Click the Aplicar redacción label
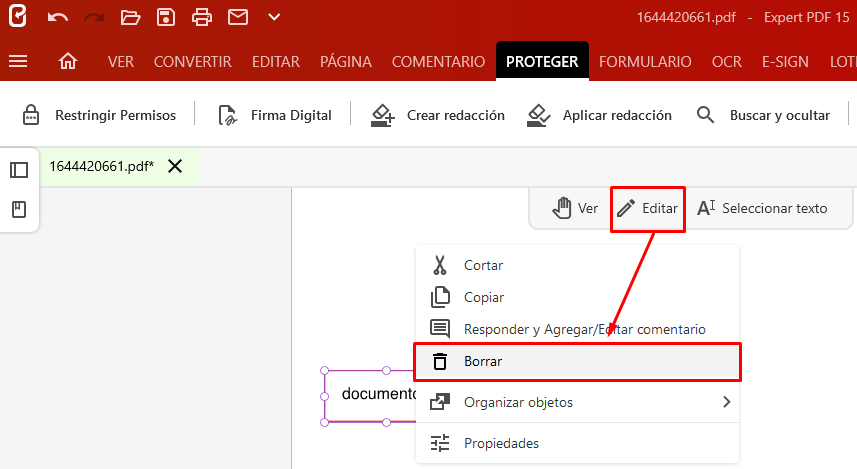The width and height of the screenshot is (857, 469). coord(617,115)
